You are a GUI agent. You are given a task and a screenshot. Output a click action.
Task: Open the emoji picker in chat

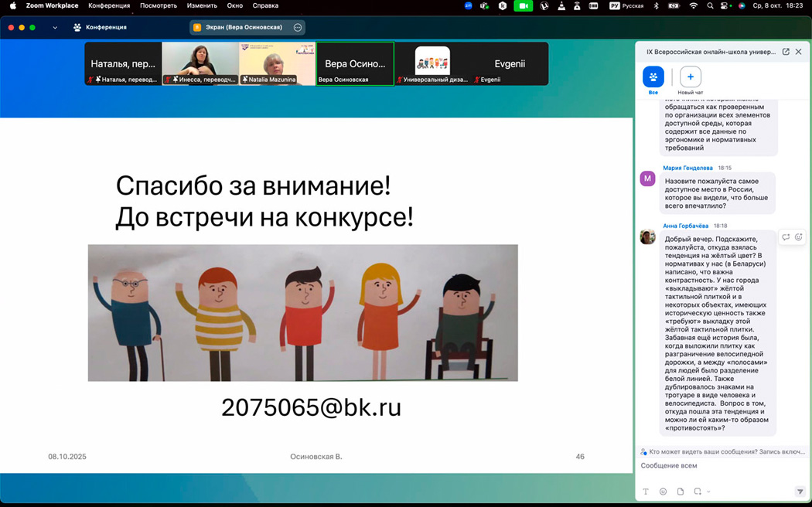point(663,492)
